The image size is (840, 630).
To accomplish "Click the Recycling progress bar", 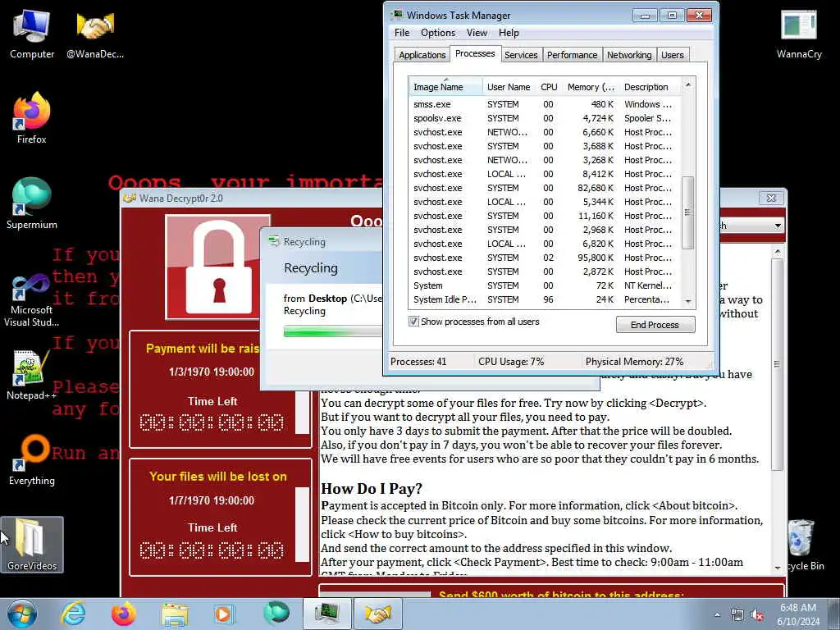I will click(x=332, y=332).
